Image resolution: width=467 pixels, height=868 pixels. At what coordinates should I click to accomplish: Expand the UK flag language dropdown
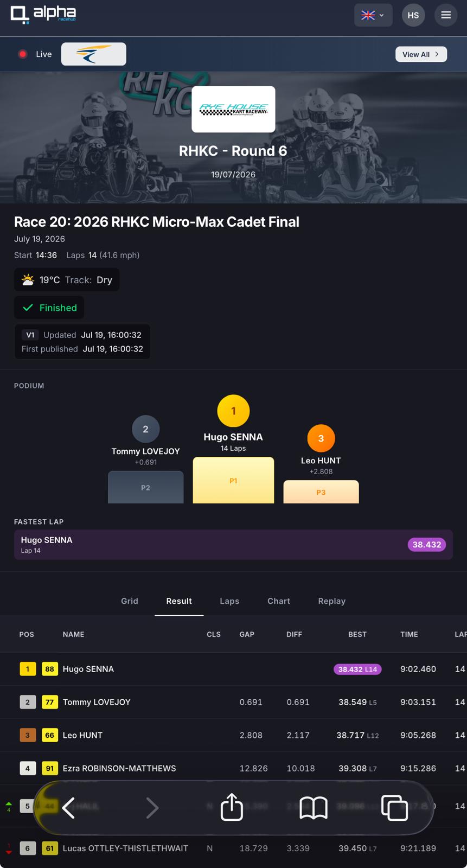(373, 15)
